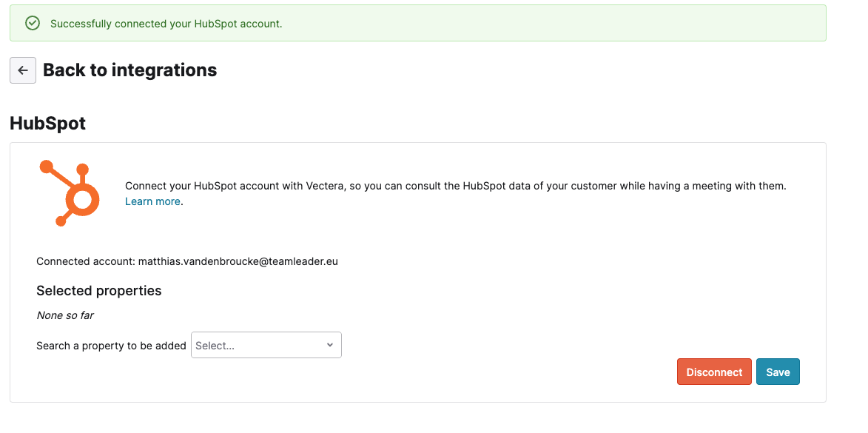Click the word "Vectera" in the description
The image size is (868, 433).
[x=326, y=187]
